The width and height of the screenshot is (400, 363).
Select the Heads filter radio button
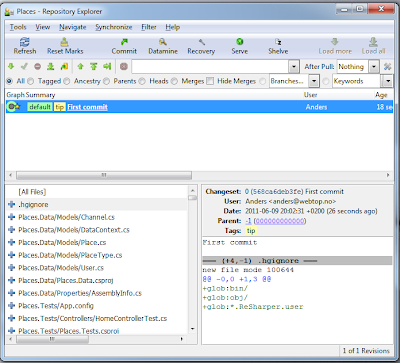(x=142, y=81)
